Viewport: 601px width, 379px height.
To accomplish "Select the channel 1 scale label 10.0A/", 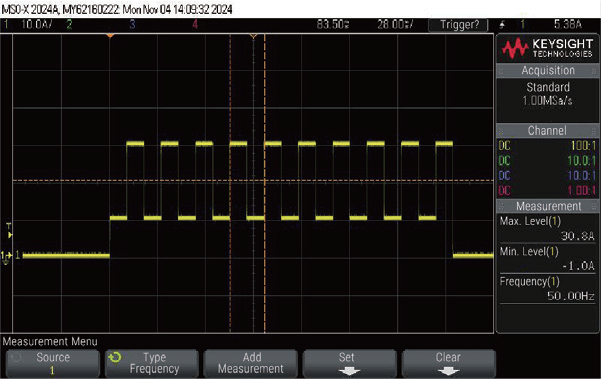I will pos(36,25).
